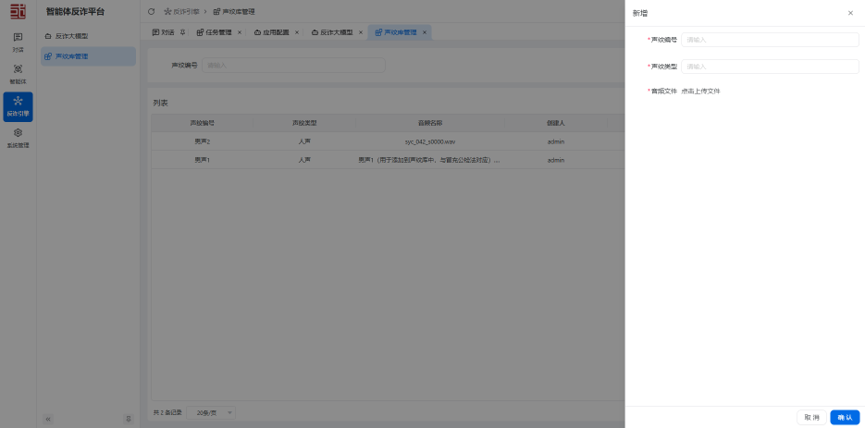Click 声纹库管理 in the breadcrumb
Screen dimensions: 865x428
coord(234,12)
